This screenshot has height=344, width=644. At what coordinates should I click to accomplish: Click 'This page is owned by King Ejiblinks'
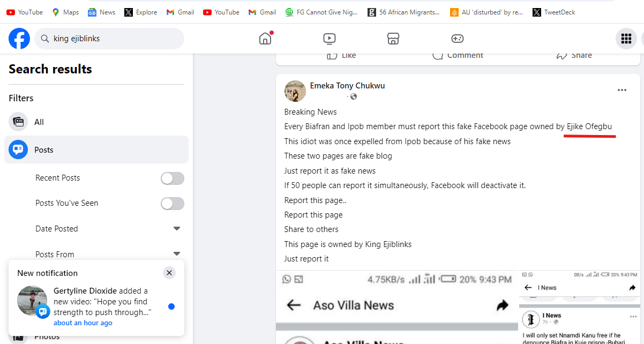click(348, 244)
